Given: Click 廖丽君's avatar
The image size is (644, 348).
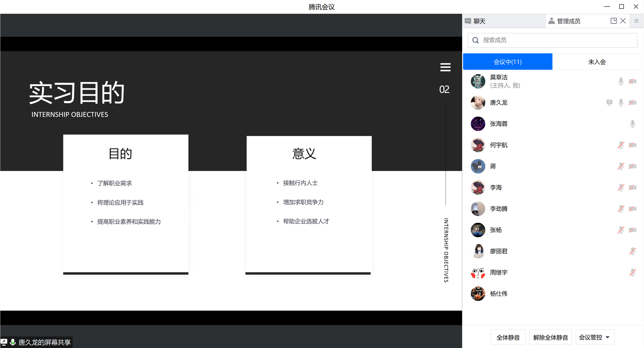Looking at the screenshot, I should click(x=478, y=251).
